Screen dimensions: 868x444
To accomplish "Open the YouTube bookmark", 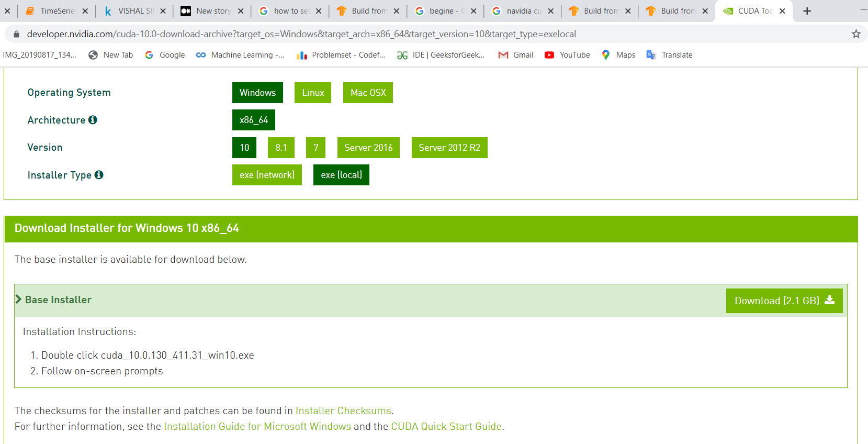I will [567, 55].
